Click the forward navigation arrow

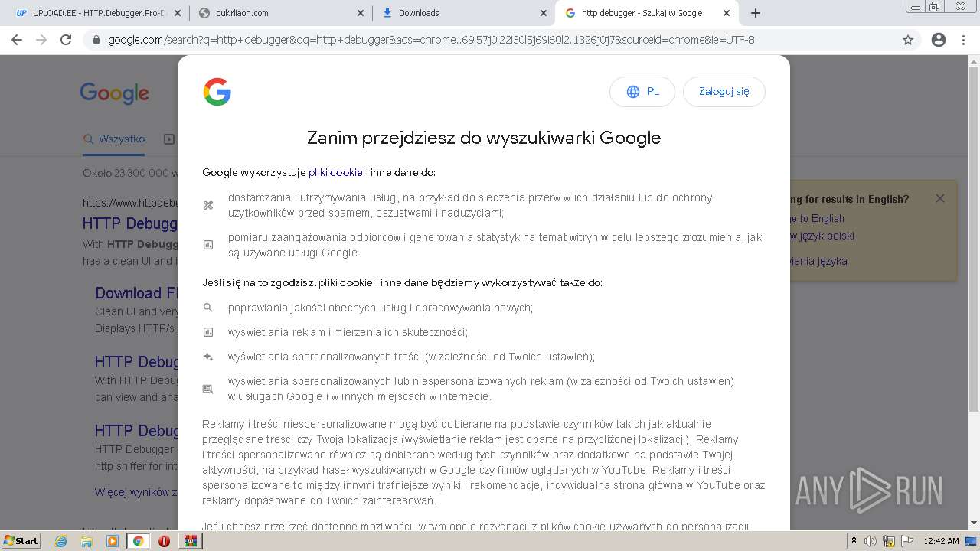[x=41, y=40]
